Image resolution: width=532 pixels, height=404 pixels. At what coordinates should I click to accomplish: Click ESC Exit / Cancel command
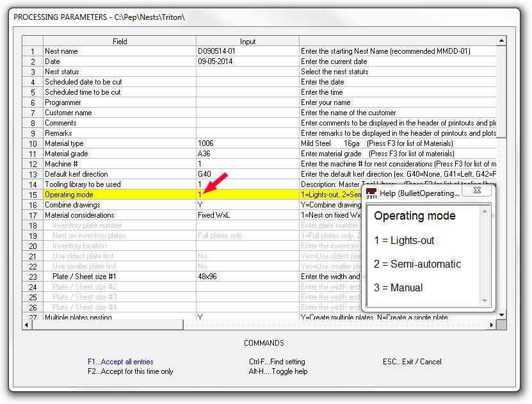(x=412, y=362)
